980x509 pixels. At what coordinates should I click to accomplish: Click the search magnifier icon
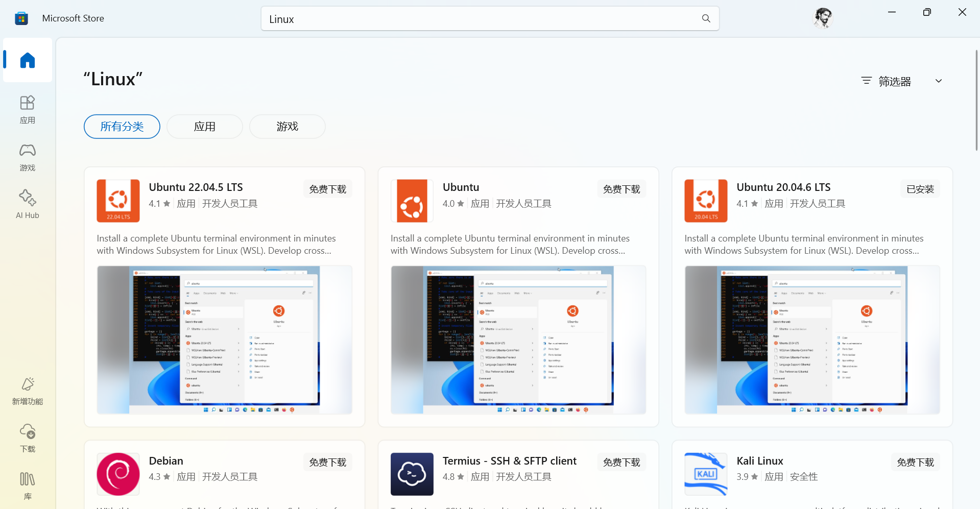click(x=706, y=18)
